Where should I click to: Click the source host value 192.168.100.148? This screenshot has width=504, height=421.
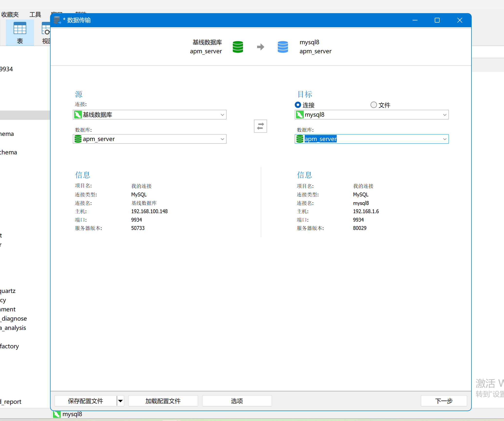(149, 211)
